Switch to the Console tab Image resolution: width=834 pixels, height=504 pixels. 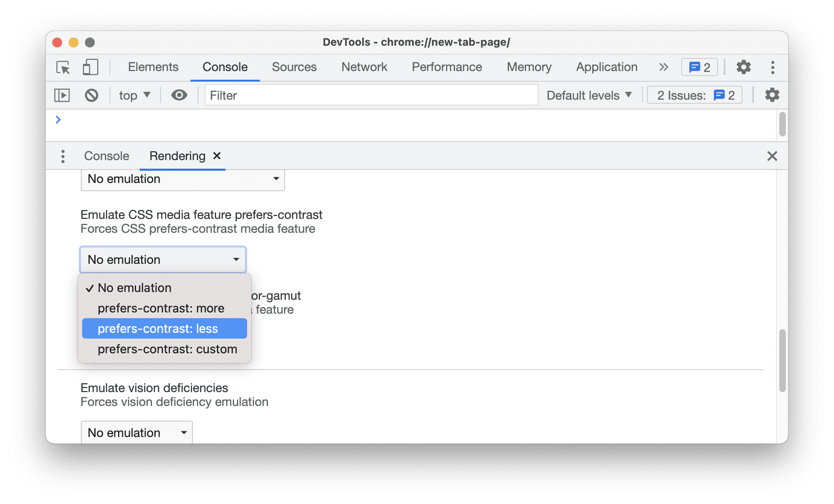pos(225,66)
